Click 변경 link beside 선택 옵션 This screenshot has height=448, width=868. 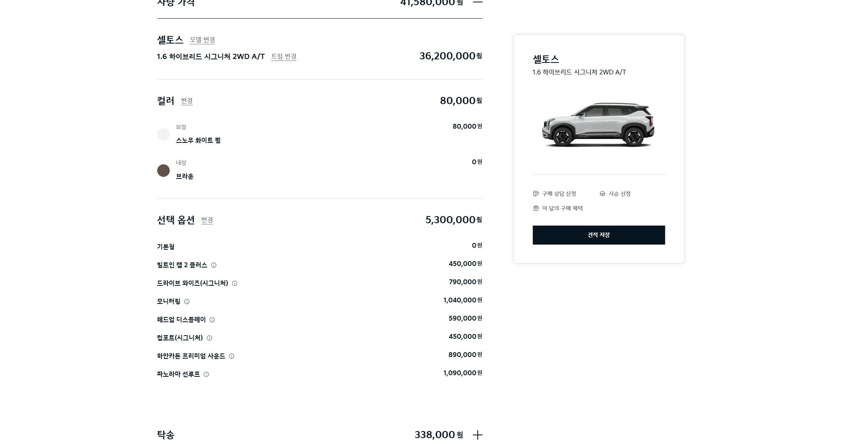coord(207,220)
